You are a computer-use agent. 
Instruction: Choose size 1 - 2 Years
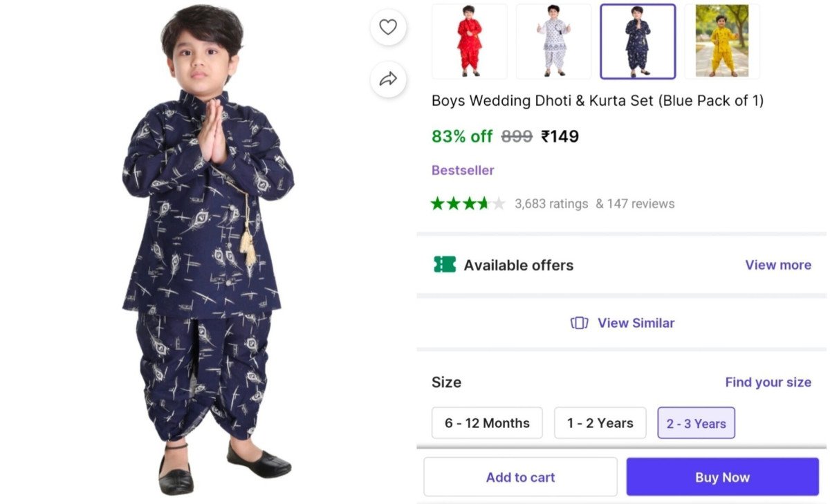click(600, 423)
